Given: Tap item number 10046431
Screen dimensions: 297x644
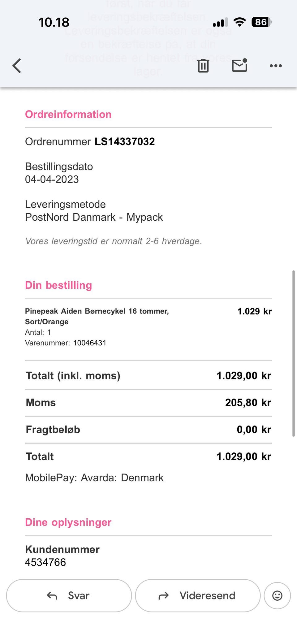Looking at the screenshot, I should [89, 343].
